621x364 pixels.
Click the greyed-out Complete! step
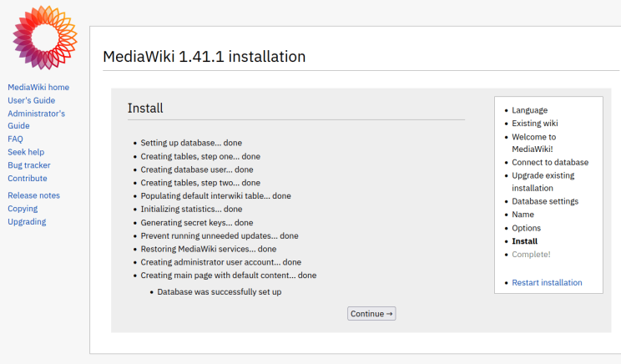[531, 254]
